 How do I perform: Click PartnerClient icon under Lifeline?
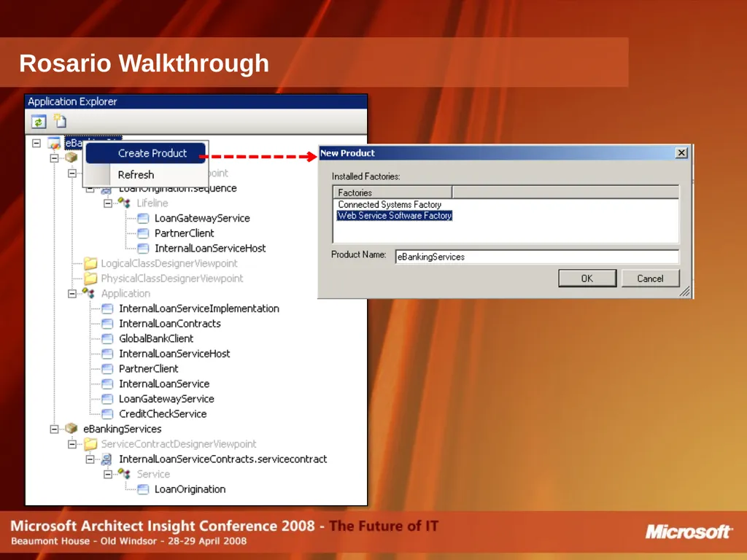click(x=143, y=233)
